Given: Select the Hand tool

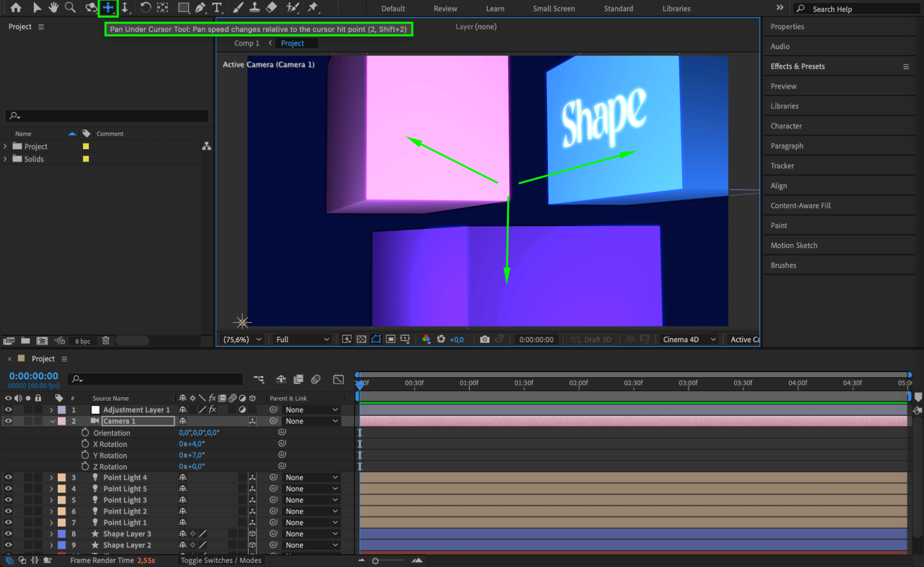Looking at the screenshot, I should pyautogui.click(x=54, y=7).
